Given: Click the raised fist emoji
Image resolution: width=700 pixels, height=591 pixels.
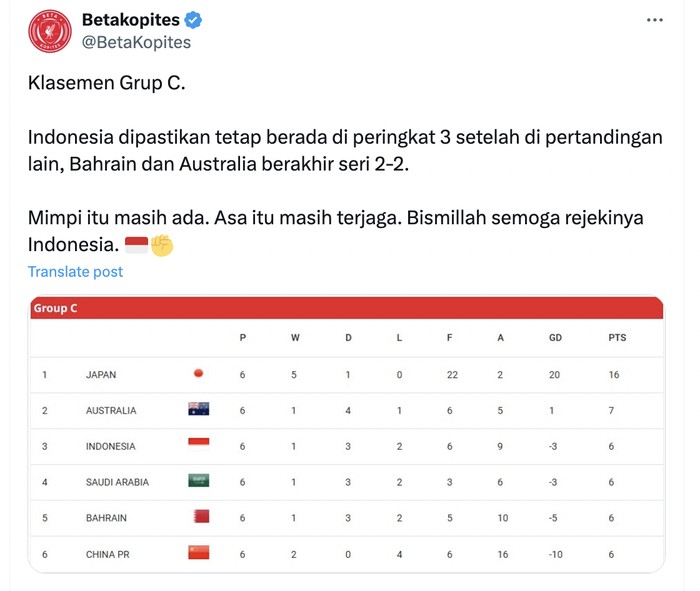Looking at the screenshot, I should pos(162,245).
